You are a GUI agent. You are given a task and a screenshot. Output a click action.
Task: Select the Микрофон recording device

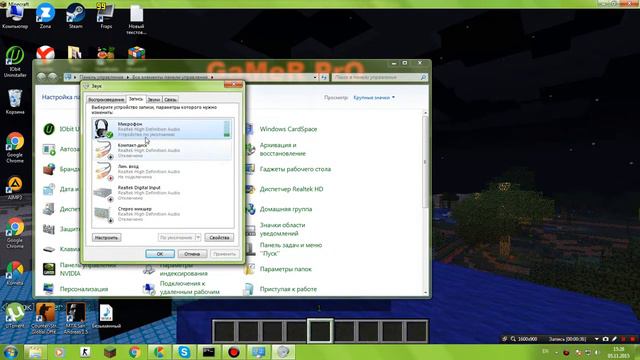click(162, 129)
